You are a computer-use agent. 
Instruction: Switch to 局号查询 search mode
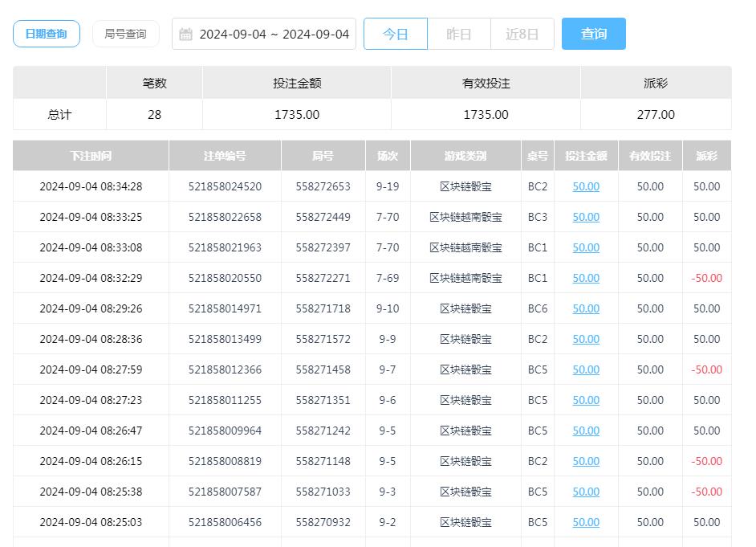[x=126, y=34]
